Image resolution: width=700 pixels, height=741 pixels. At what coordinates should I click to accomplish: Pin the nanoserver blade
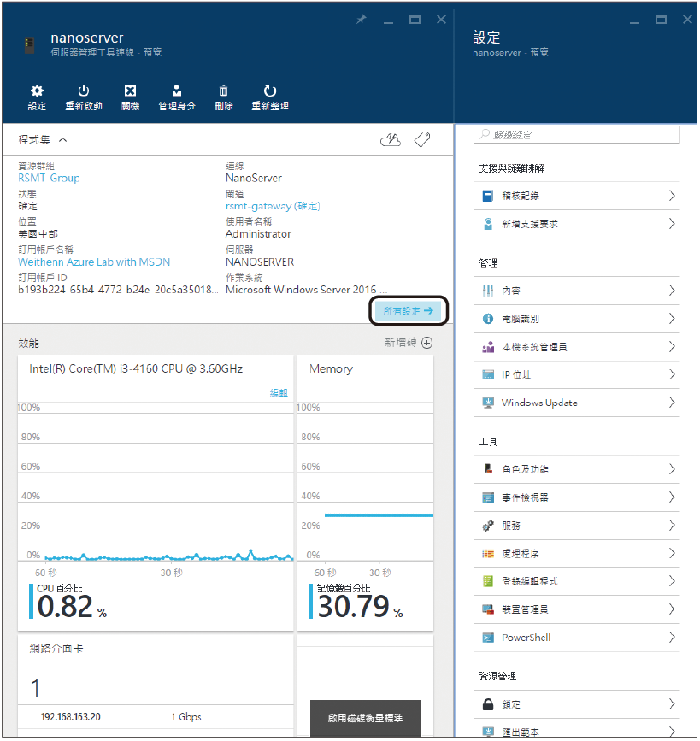click(361, 20)
